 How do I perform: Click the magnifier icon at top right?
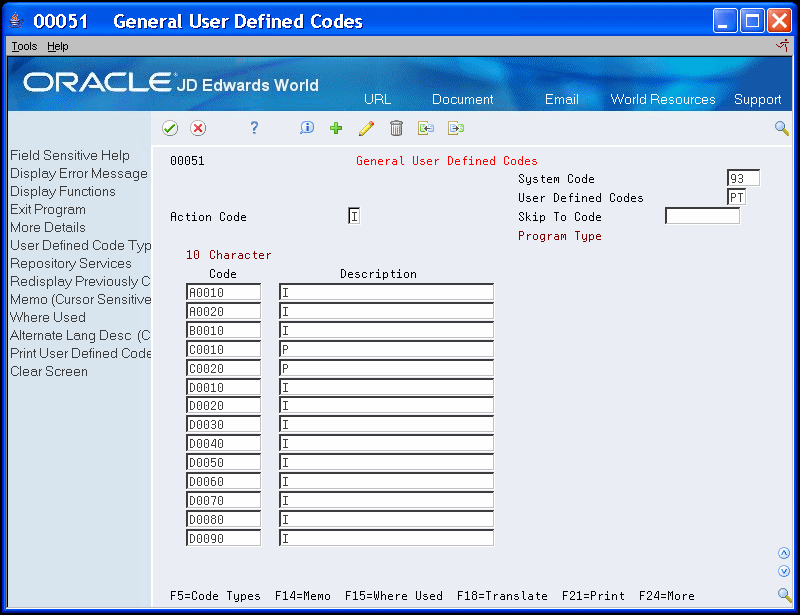coord(782,128)
